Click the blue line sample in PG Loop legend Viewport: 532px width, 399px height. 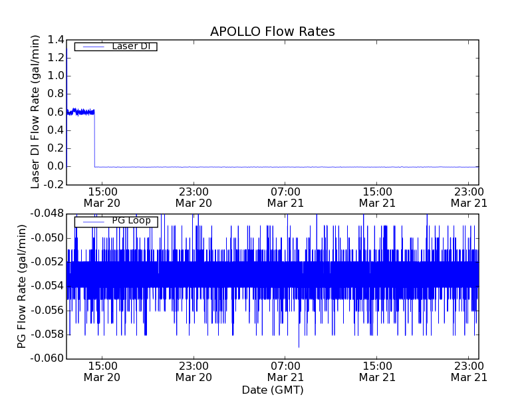pyautogui.click(x=91, y=221)
